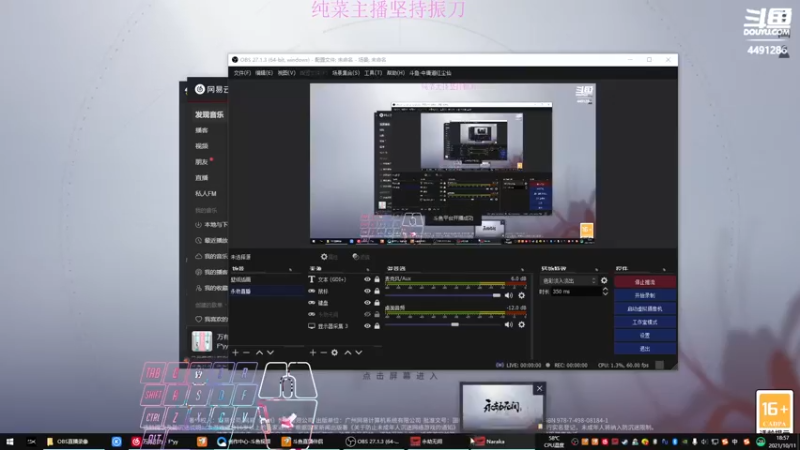The width and height of the screenshot is (800, 450).
Task: Click the 350 ms duration input field
Action: tap(576, 292)
